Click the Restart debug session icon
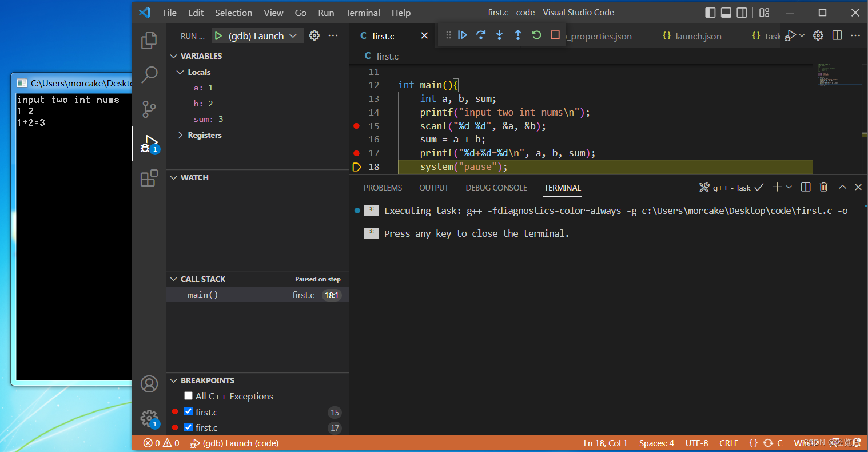Screen dimensions: 868x452 point(536,35)
